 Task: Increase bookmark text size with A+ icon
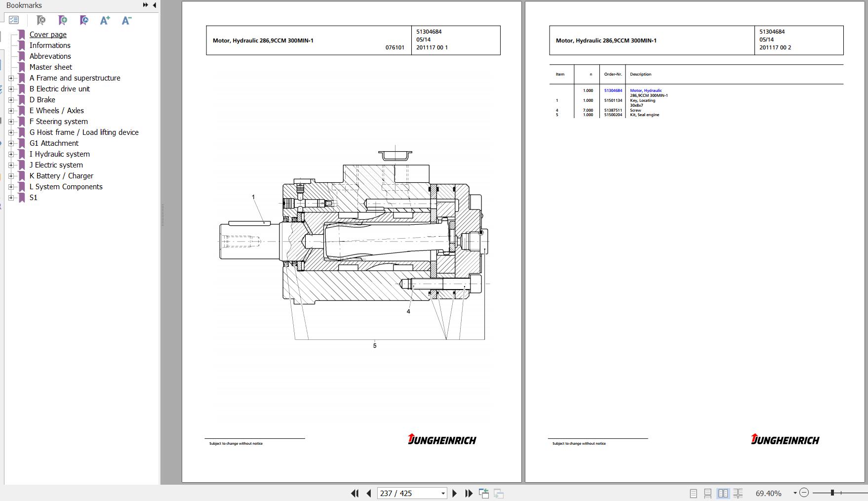pos(105,20)
